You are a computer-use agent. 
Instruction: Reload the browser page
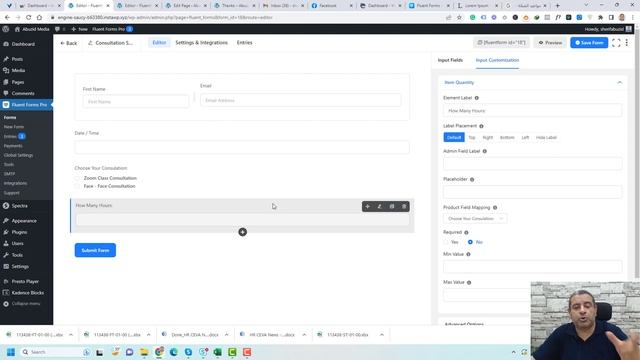click(x=29, y=18)
